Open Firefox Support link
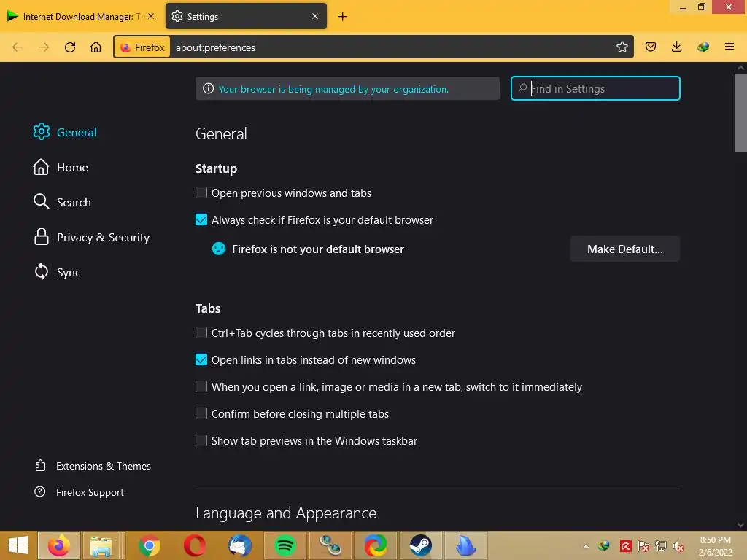 (x=79, y=492)
